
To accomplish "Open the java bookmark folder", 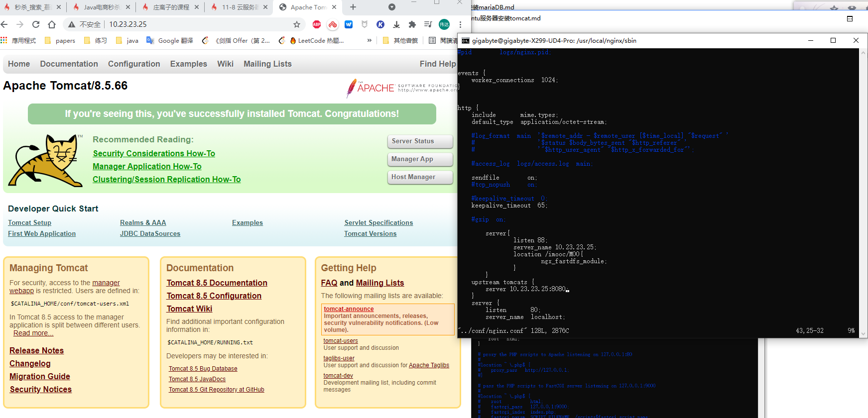I will [127, 40].
